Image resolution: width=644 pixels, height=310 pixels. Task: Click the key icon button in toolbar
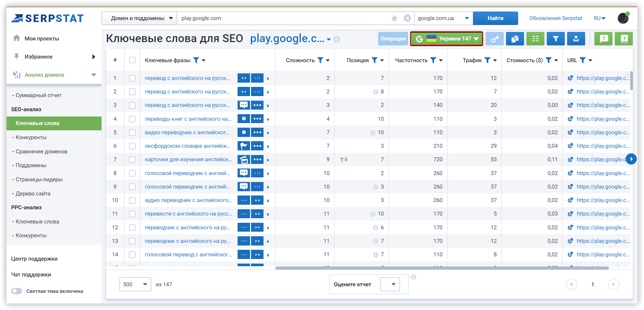point(494,39)
